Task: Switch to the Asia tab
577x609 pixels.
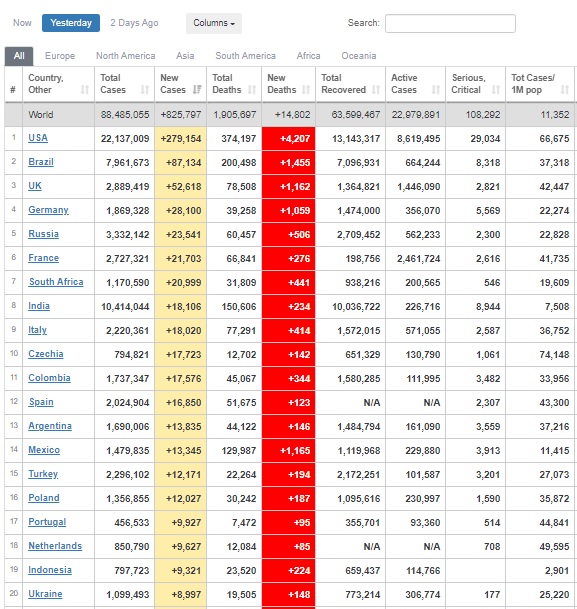Action: [185, 56]
